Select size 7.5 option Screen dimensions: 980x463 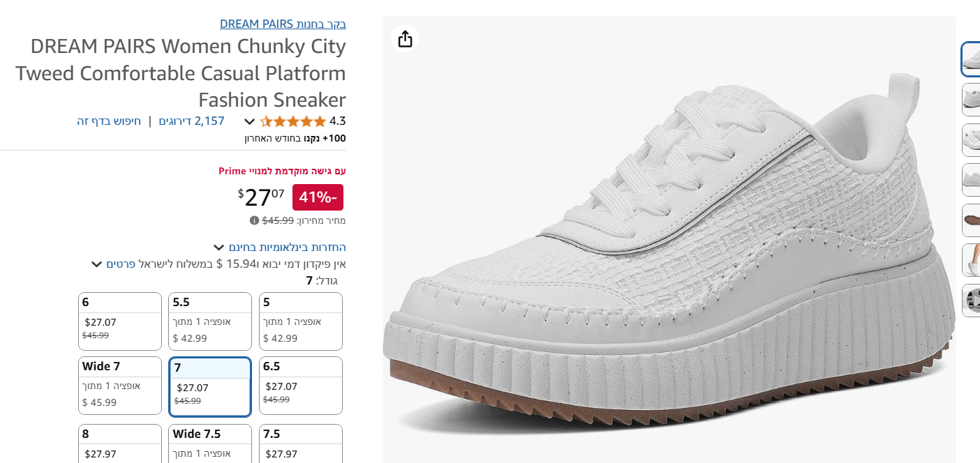(301, 443)
